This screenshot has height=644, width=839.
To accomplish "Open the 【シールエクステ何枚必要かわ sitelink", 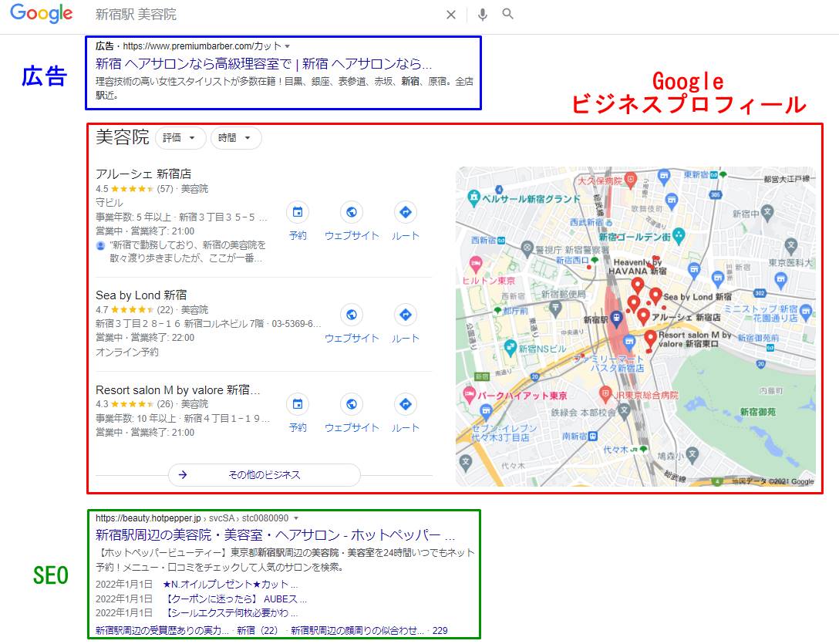I will (232, 612).
